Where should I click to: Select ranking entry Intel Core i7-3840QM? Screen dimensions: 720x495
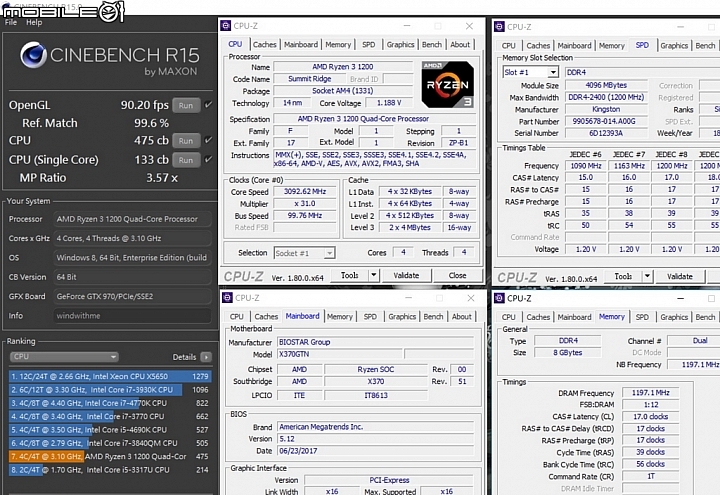pyautogui.click(x=110, y=443)
